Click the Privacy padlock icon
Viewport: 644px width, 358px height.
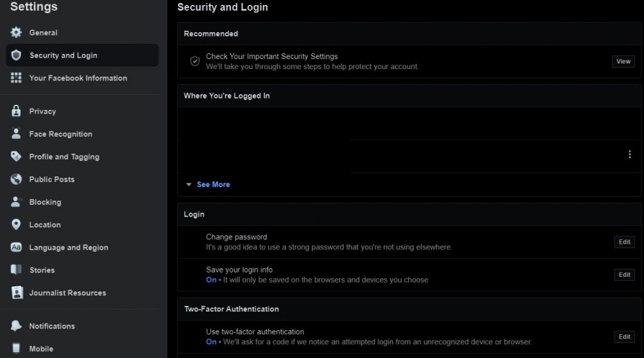16,111
